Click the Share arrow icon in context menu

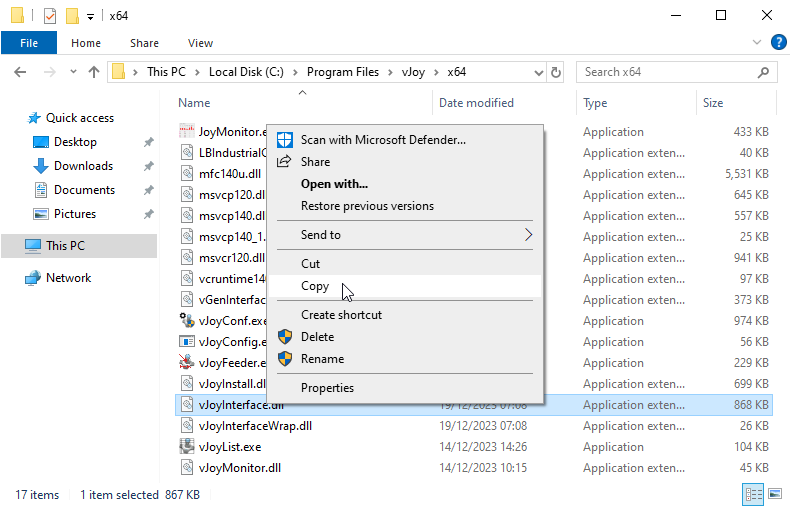point(285,161)
